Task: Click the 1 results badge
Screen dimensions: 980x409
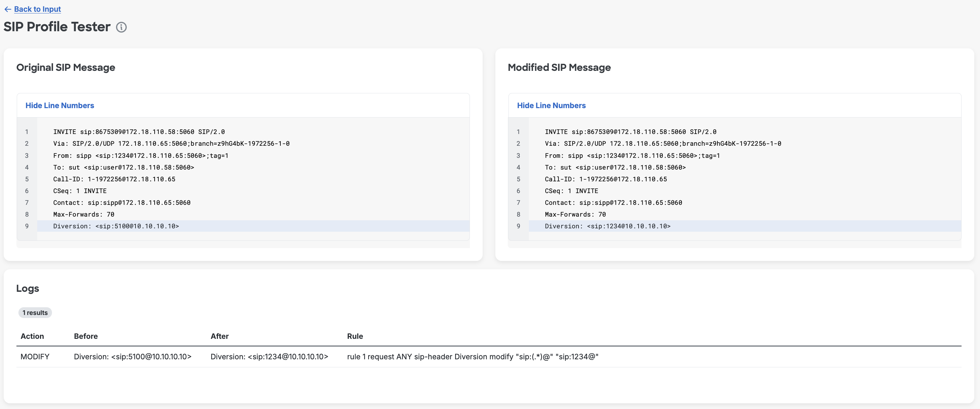Action: pyautogui.click(x=35, y=313)
